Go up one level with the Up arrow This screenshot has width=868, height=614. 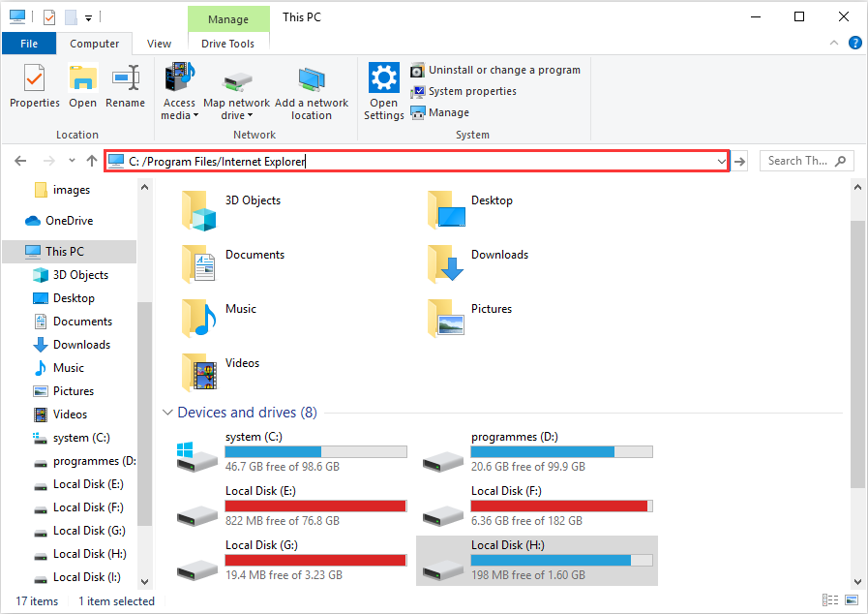point(92,161)
